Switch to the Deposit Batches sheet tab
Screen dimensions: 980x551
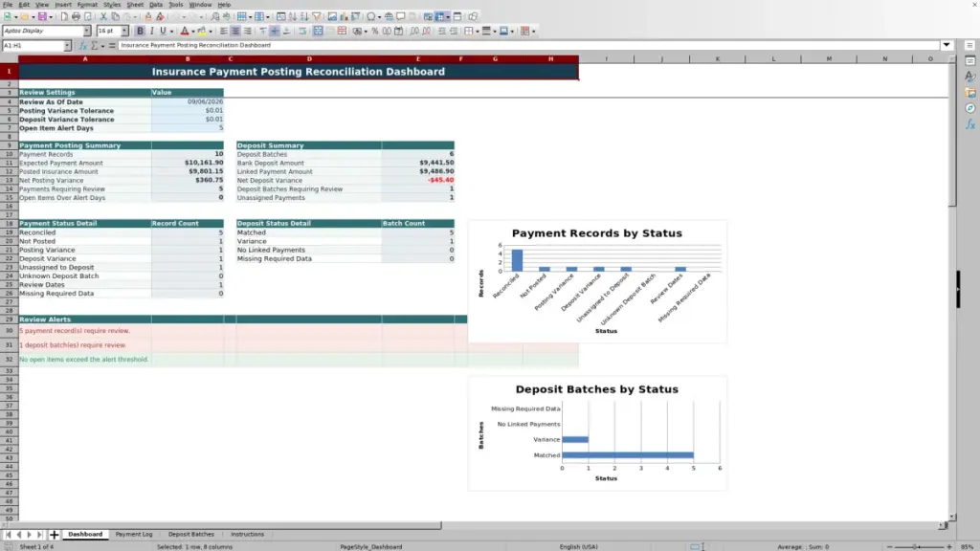[x=190, y=535]
